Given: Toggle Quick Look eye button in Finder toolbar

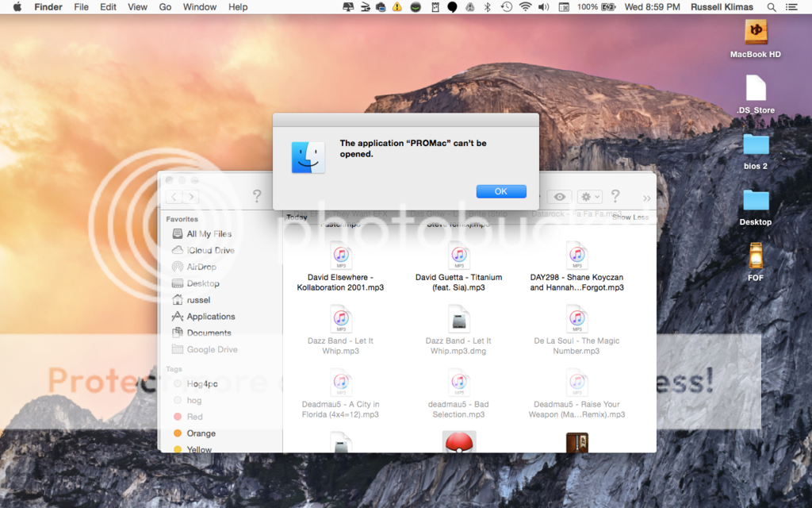Looking at the screenshot, I should [560, 197].
